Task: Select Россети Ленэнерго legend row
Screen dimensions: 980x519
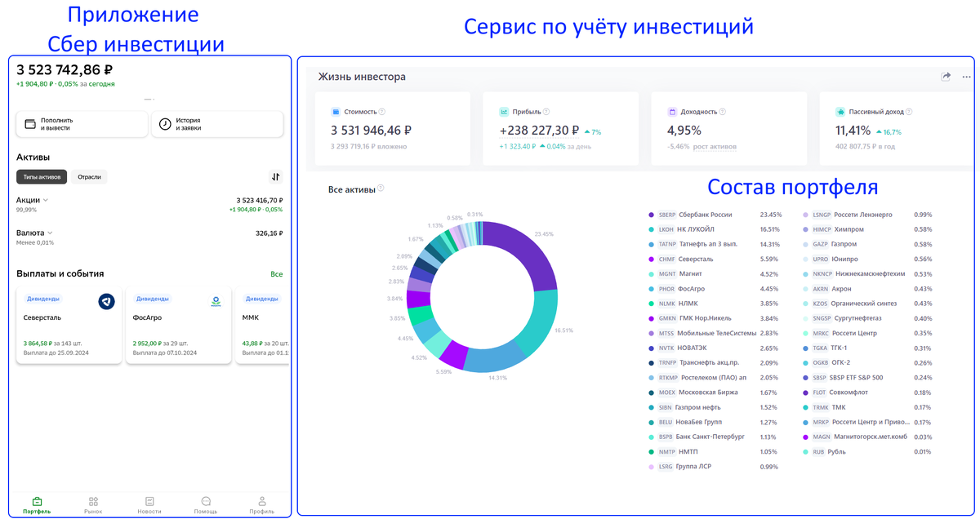Action: pyautogui.click(x=868, y=215)
